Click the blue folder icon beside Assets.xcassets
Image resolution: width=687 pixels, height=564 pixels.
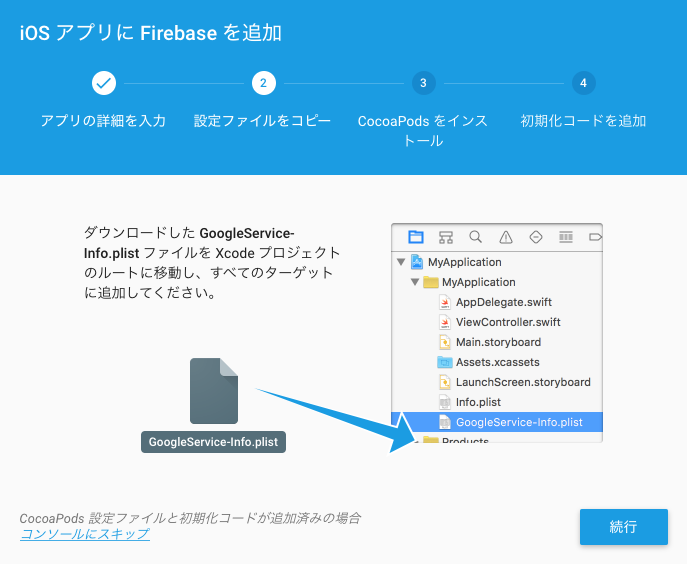445,362
